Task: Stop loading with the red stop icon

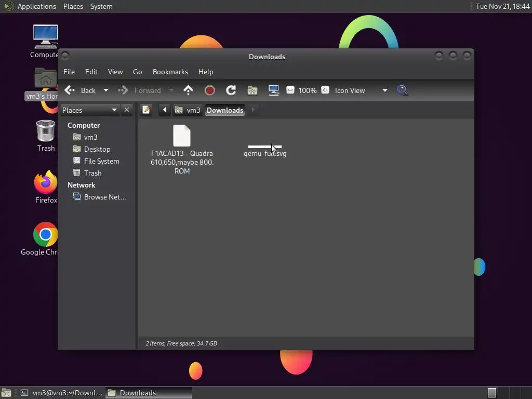Action: (x=210, y=90)
